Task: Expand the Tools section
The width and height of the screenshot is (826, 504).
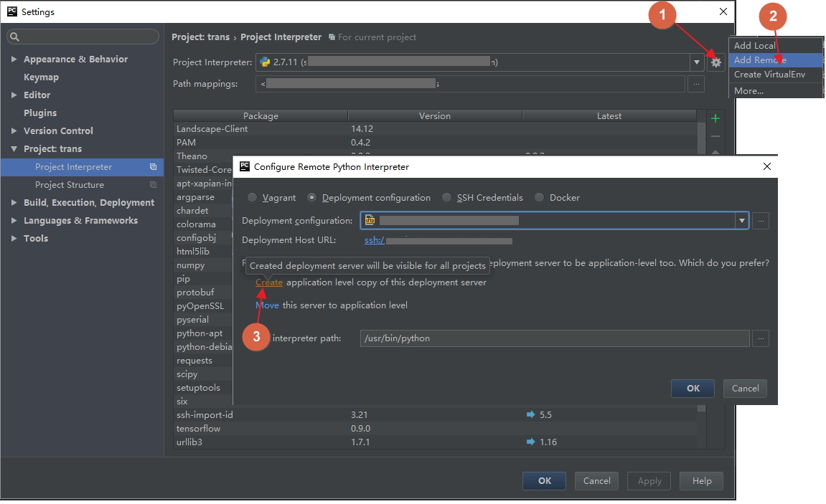Action: 14,238
